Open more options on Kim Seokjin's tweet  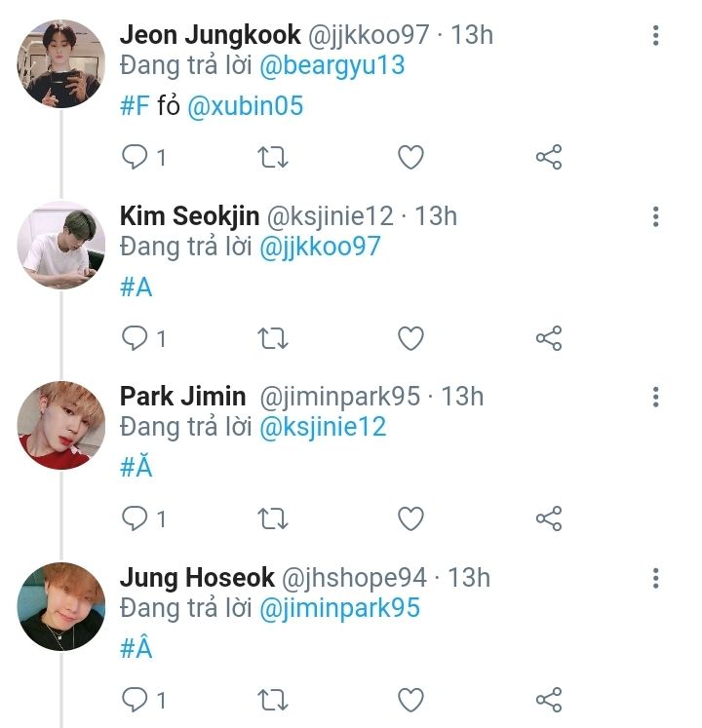coord(655,216)
